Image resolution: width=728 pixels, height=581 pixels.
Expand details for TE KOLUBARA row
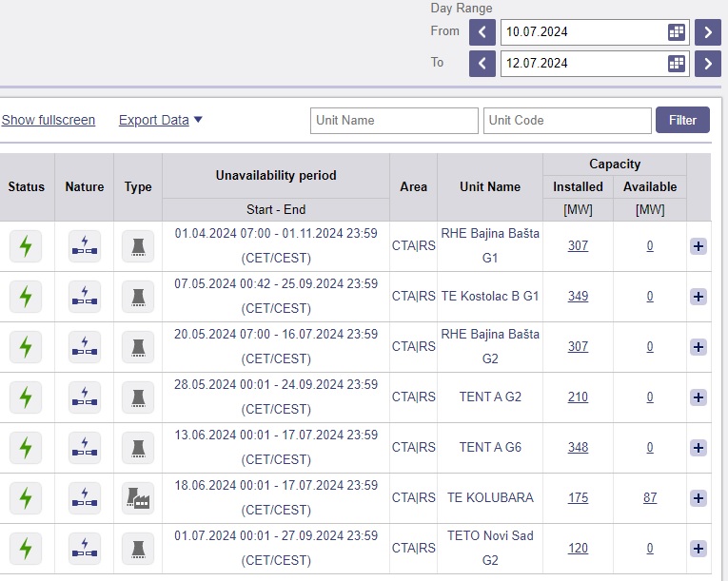pyautogui.click(x=698, y=498)
